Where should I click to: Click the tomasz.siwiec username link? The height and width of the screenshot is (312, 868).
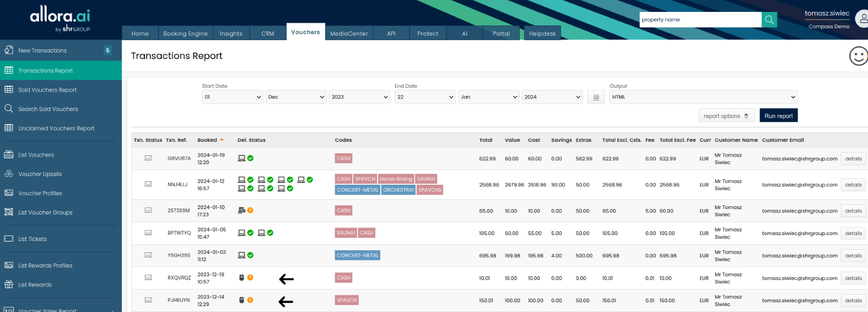click(827, 13)
